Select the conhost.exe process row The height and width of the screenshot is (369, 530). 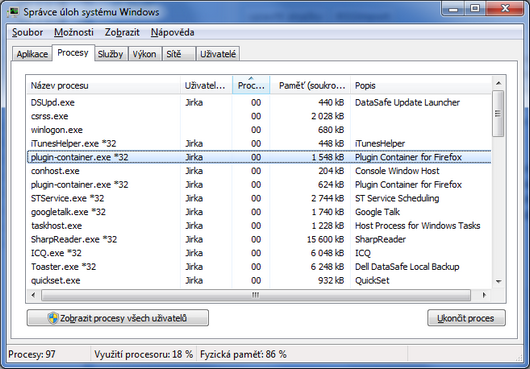pos(259,171)
